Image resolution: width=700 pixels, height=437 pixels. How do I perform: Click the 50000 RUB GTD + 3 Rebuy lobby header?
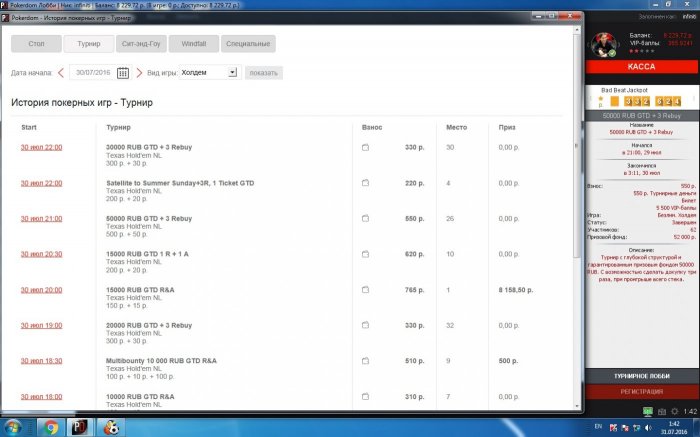tap(641, 116)
